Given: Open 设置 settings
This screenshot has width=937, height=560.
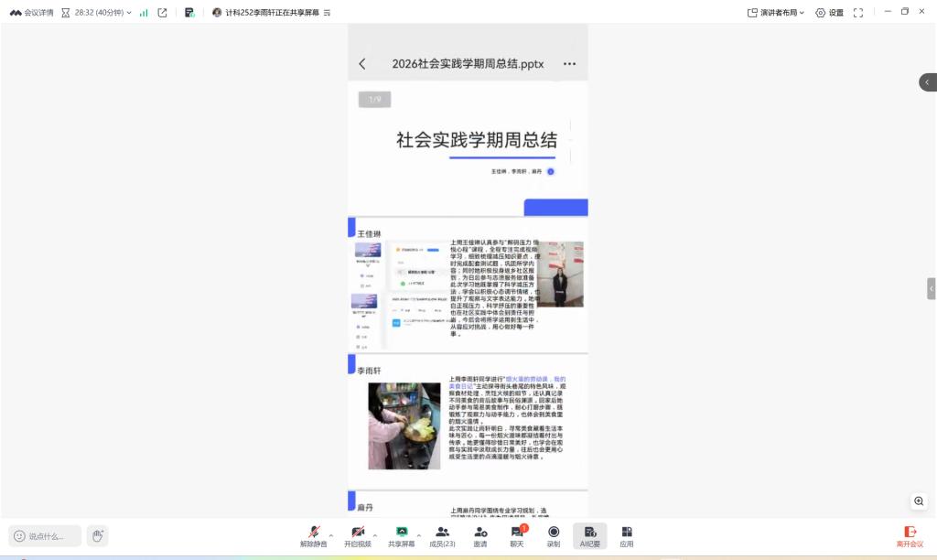Looking at the screenshot, I should [x=829, y=13].
